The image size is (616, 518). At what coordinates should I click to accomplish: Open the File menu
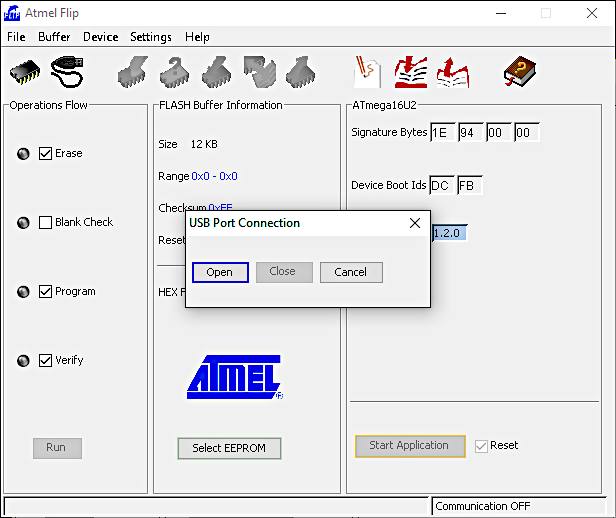pyautogui.click(x=16, y=37)
